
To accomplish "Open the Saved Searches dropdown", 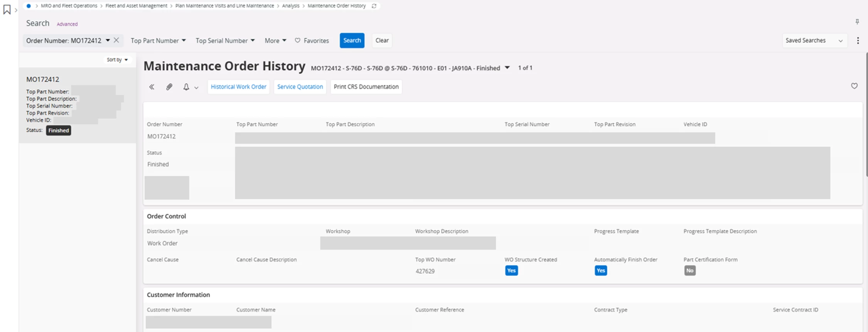I will click(x=814, y=40).
